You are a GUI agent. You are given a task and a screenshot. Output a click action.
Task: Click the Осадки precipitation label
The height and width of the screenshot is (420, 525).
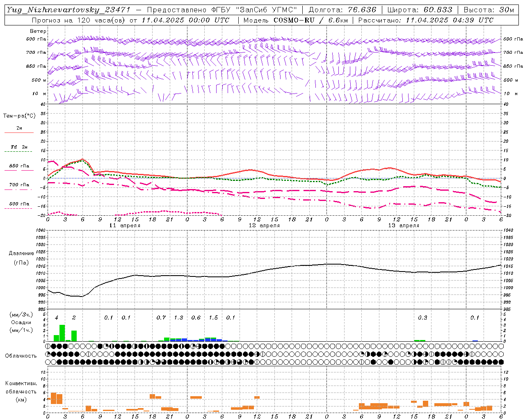point(21,322)
